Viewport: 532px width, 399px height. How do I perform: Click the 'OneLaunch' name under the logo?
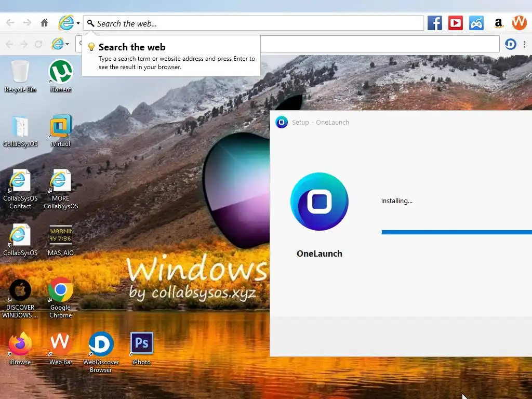click(x=320, y=254)
